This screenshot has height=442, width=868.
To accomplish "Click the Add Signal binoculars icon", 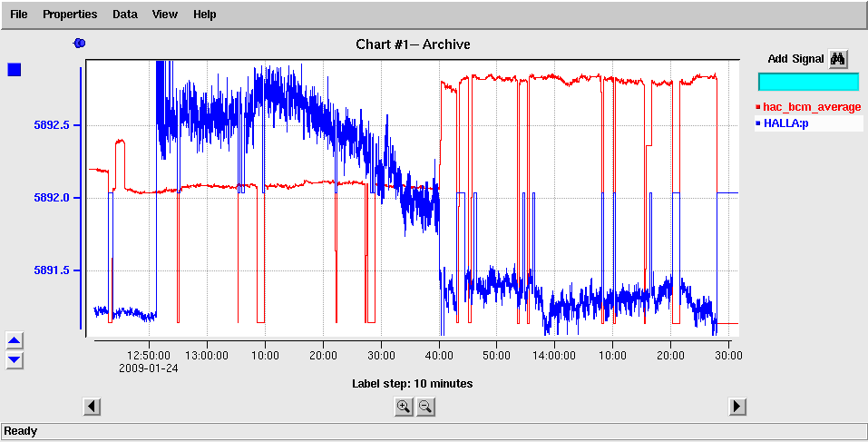I will (x=838, y=59).
